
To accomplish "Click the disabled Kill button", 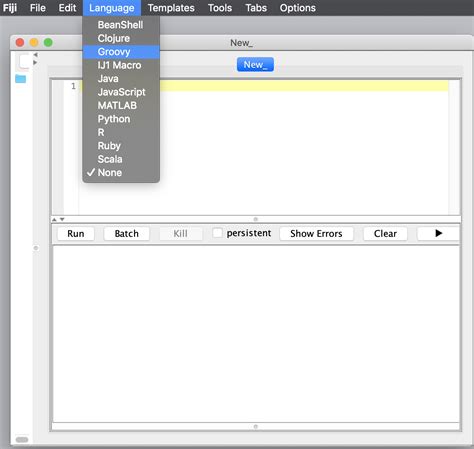I will [x=180, y=233].
